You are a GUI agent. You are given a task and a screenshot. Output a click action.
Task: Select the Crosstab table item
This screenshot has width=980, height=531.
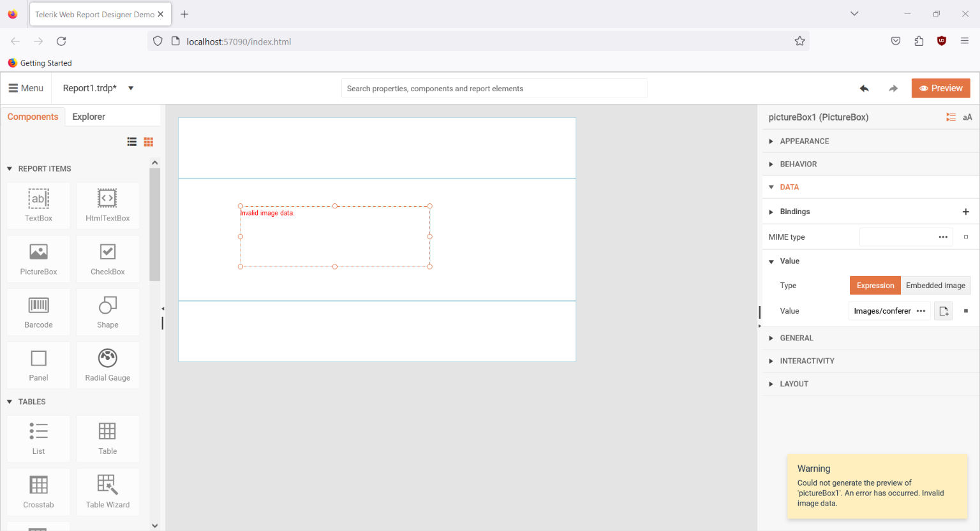click(38, 491)
